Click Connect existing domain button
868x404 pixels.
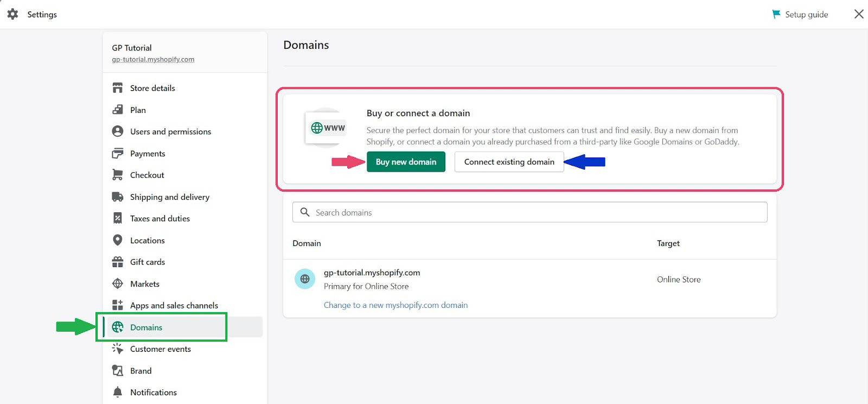[509, 162]
